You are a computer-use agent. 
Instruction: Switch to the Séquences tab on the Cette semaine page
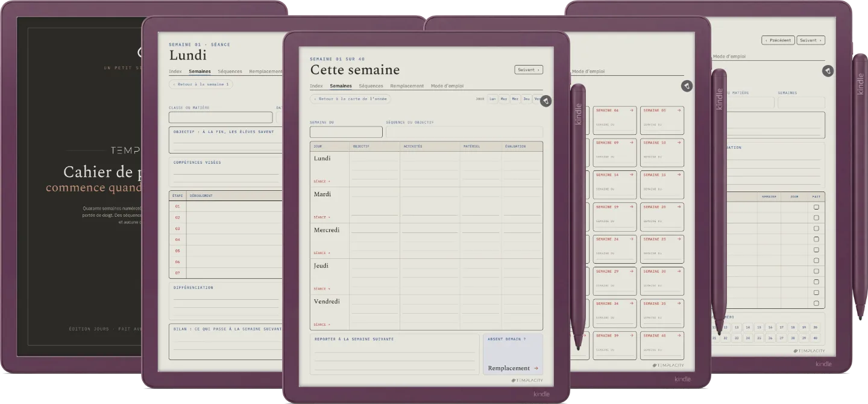coord(371,86)
